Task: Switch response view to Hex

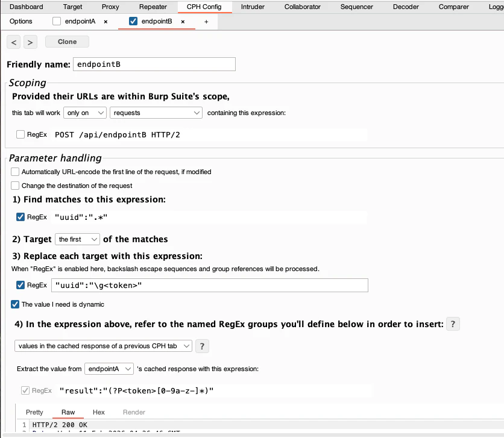Action: pos(99,412)
